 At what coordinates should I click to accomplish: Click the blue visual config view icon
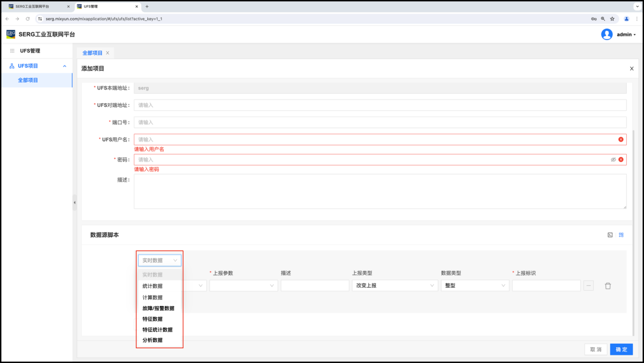tap(621, 235)
